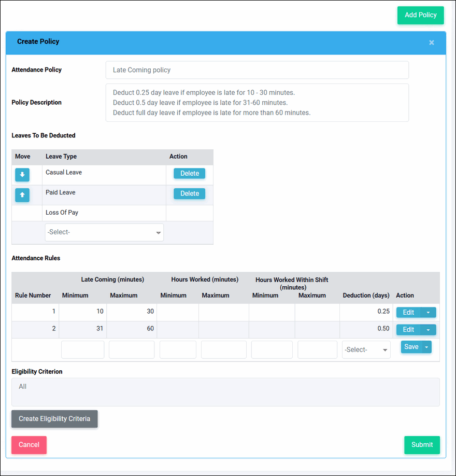Screen dimensions: 456x476
Task: Edit attendance rule 1
Action: [x=408, y=313]
